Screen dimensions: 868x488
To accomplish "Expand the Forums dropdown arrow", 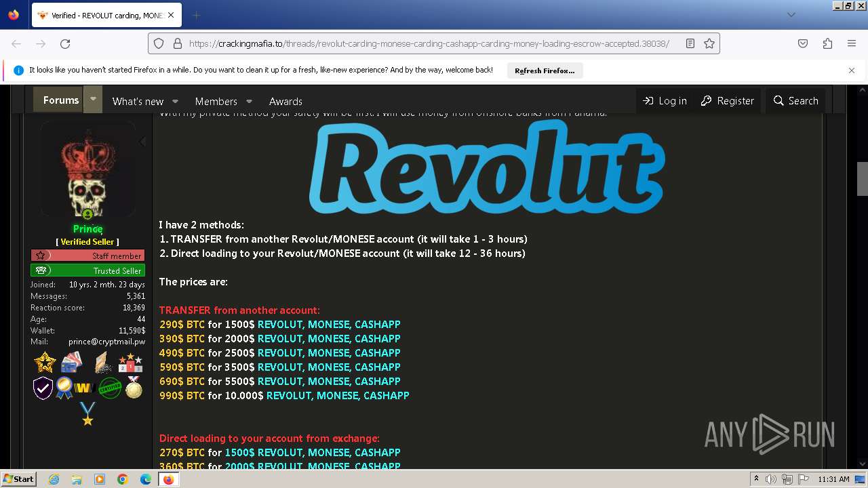I will pyautogui.click(x=93, y=100).
